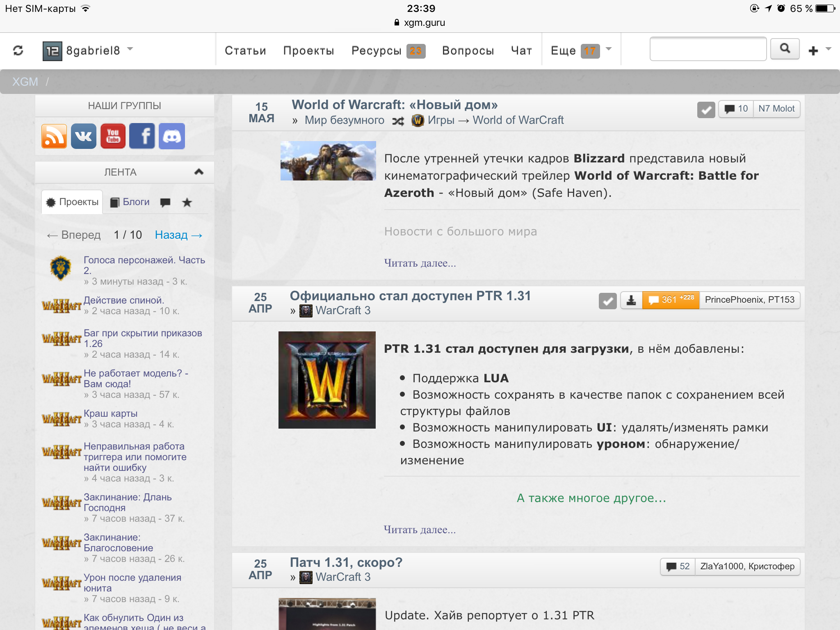Open article World of Warcraft: «Новый дом»
This screenshot has width=840, height=630.
pyautogui.click(x=395, y=105)
